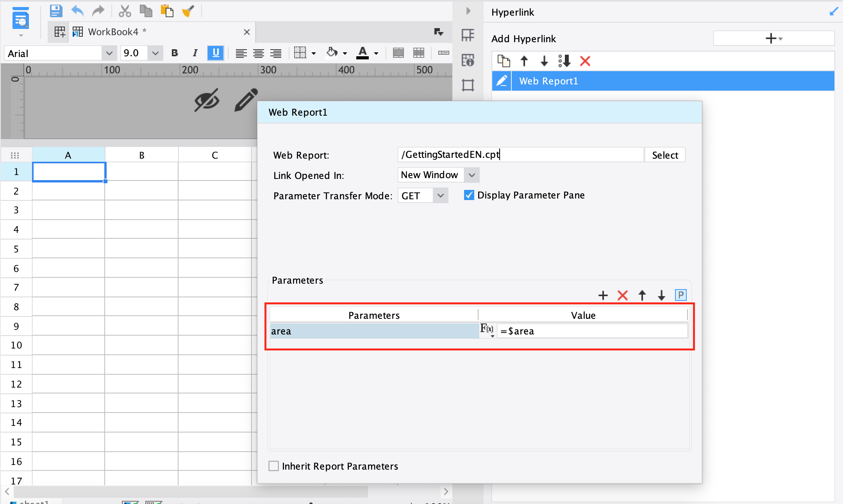Align text center
This screenshot has height=504, width=843.
pos(258,53)
